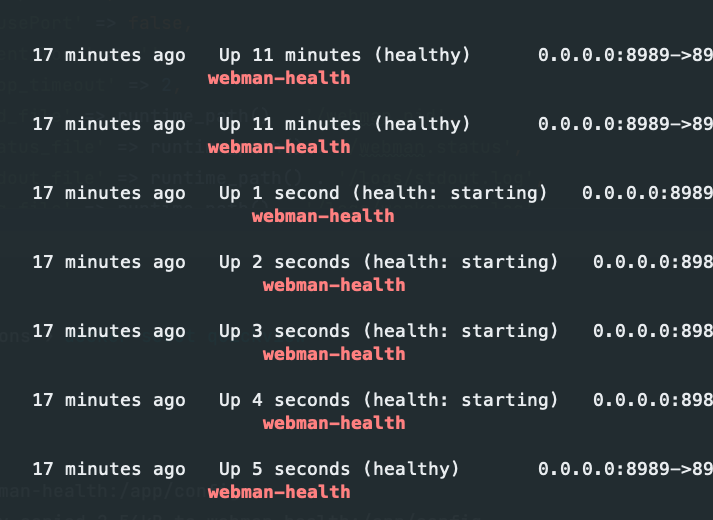This screenshot has height=520, width=713.
Task: Select the webman-health name under 'Up 3 seconds'
Action: pos(334,354)
